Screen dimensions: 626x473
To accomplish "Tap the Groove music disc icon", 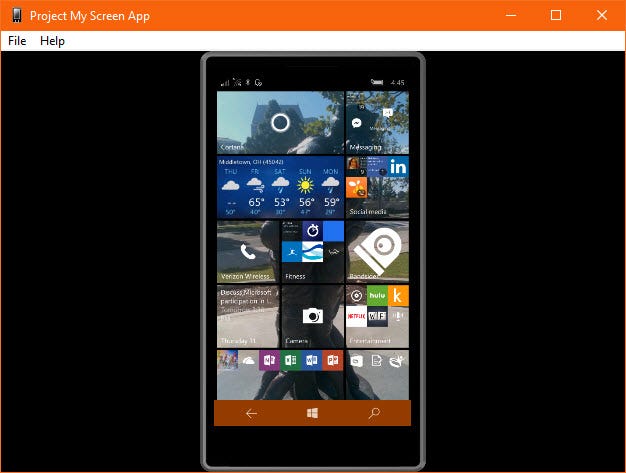I will click(x=357, y=295).
